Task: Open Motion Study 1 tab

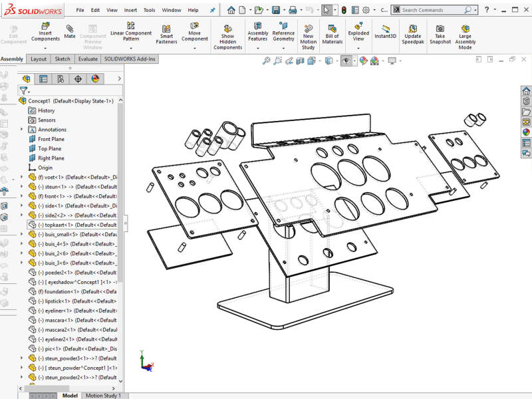Action: [x=104, y=396]
